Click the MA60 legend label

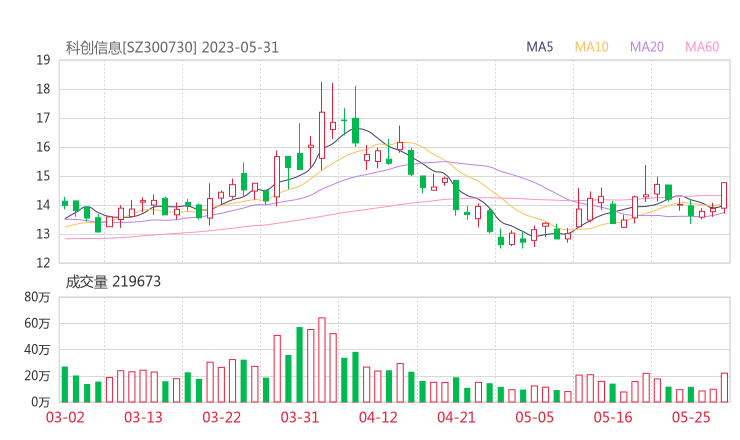[702, 47]
